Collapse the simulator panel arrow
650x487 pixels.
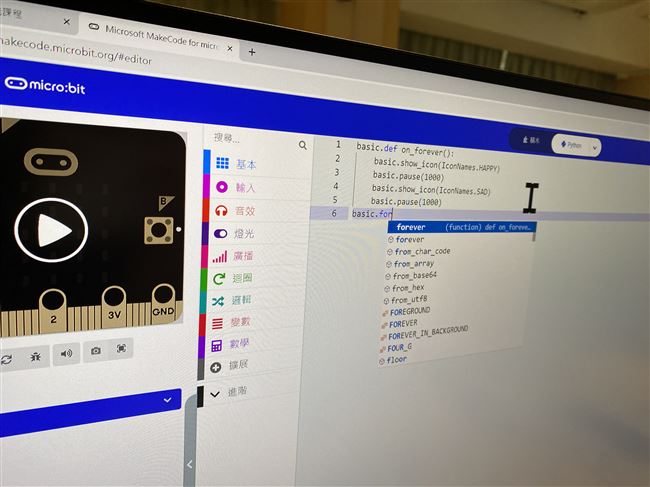pos(189,465)
